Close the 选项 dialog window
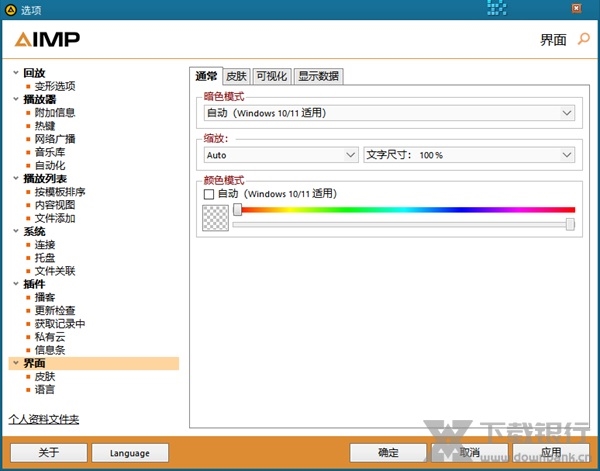This screenshot has width=600, height=471. click(577, 8)
